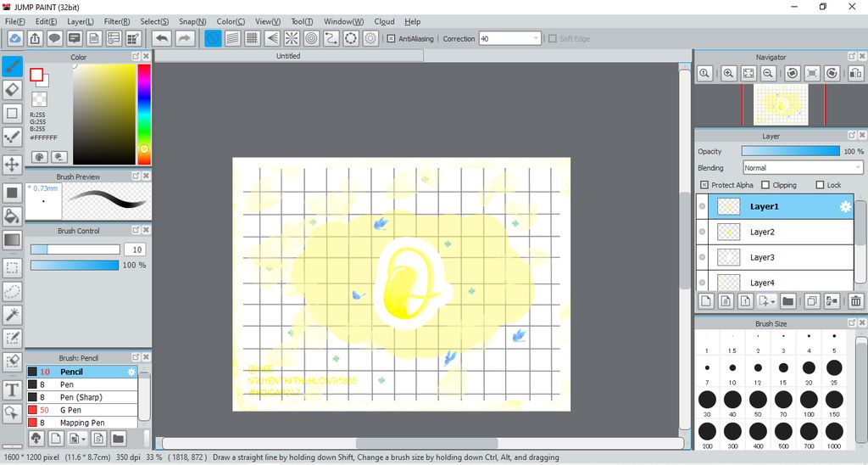Viewport: 868px width, 465px height.
Task: Select the Bucket fill tool
Action: pos(12,216)
